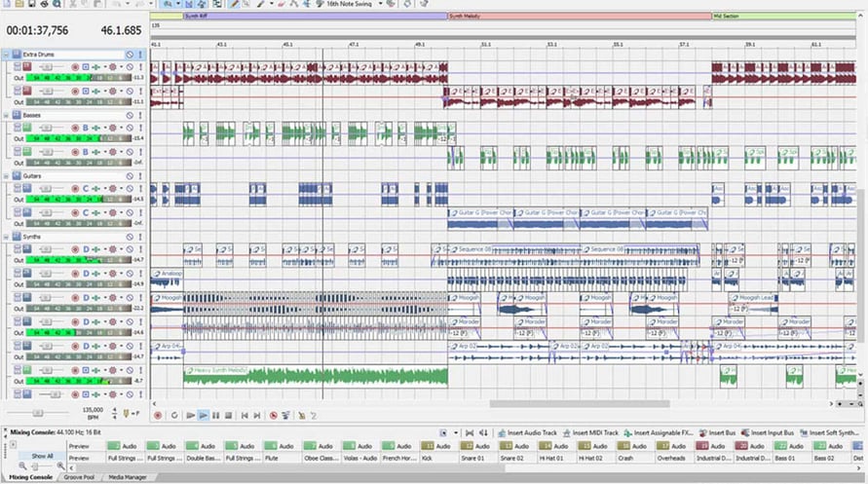
Task: Select the Heavy Synth Melody clip
Action: (x=316, y=376)
